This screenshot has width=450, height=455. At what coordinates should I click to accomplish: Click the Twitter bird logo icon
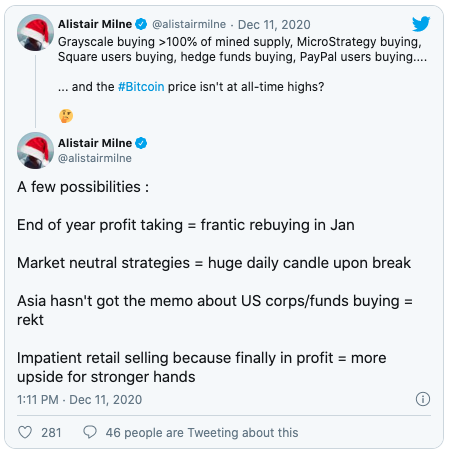(x=421, y=24)
